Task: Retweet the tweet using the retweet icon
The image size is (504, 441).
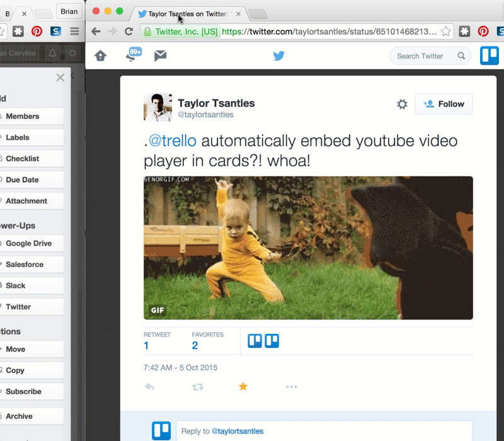Action: tap(198, 387)
